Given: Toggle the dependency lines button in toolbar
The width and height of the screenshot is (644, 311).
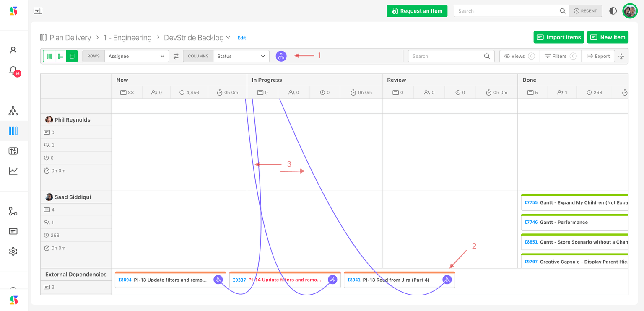Looking at the screenshot, I should pos(281,56).
